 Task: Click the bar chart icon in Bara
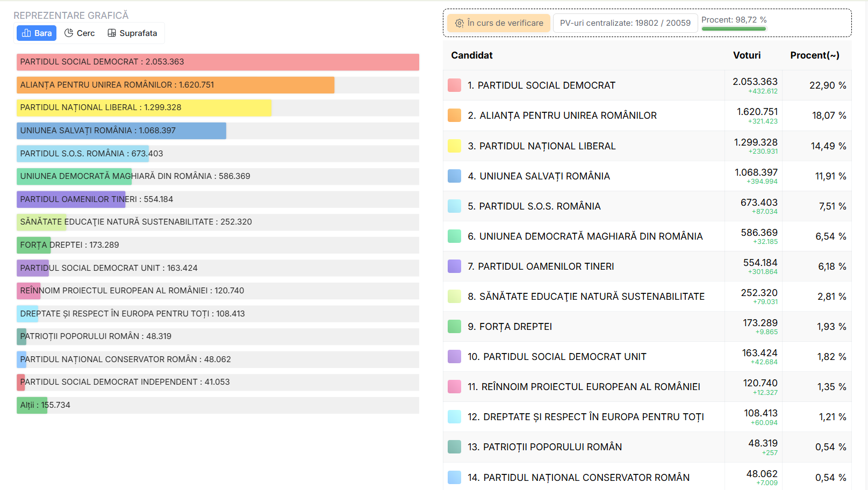click(26, 33)
